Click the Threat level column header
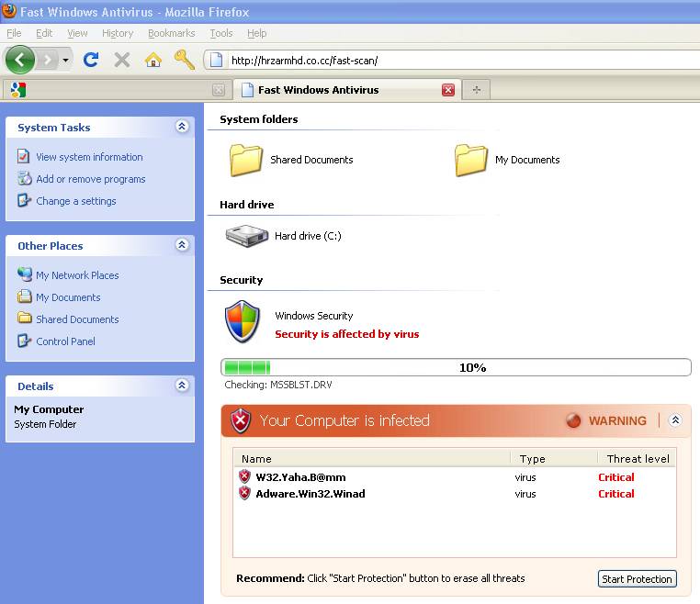Screen dimensions: 700x604 tap(637, 459)
